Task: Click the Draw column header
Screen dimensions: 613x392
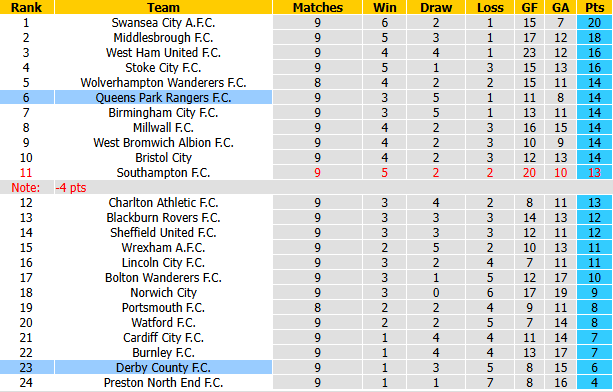Action: [436, 7]
